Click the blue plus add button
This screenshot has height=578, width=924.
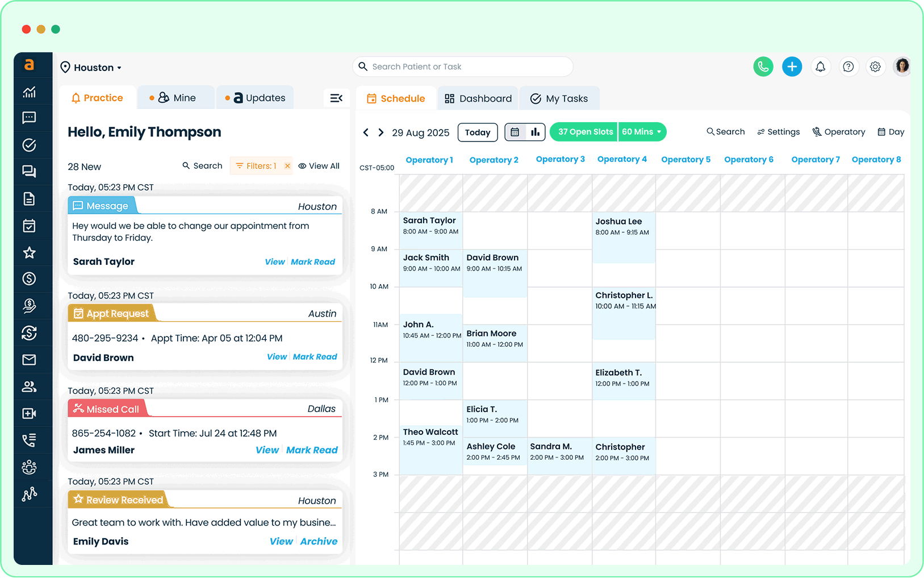tap(792, 67)
